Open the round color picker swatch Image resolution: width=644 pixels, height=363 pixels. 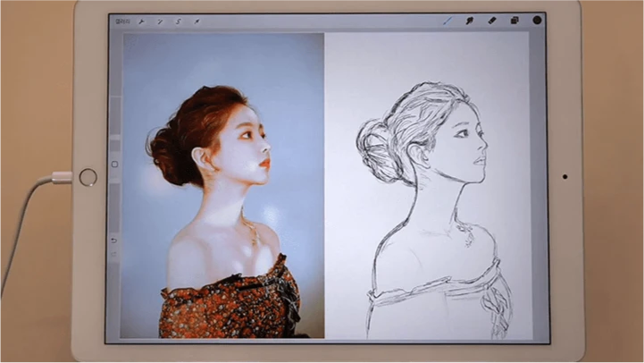tap(537, 20)
